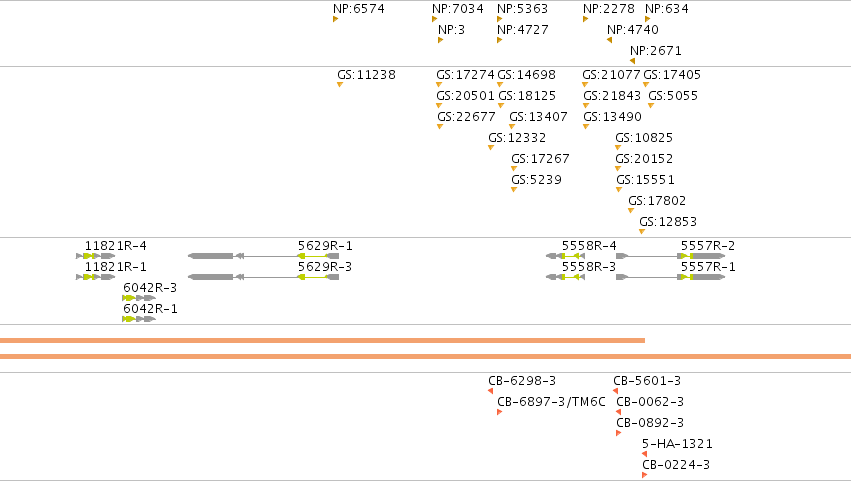Select CB-0224-3 label
851x481 pixels.
676,465
